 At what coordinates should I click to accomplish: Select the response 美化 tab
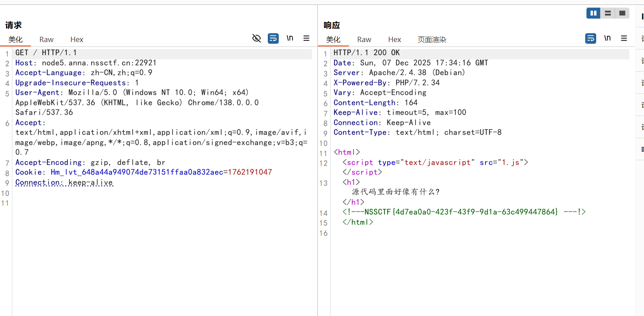(333, 39)
